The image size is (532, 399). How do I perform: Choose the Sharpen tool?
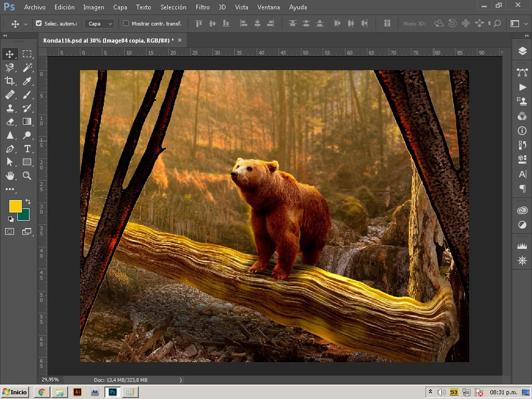coord(9,135)
